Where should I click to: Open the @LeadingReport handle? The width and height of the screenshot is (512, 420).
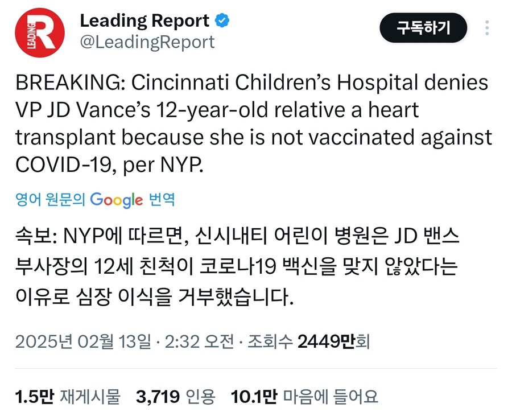click(146, 41)
